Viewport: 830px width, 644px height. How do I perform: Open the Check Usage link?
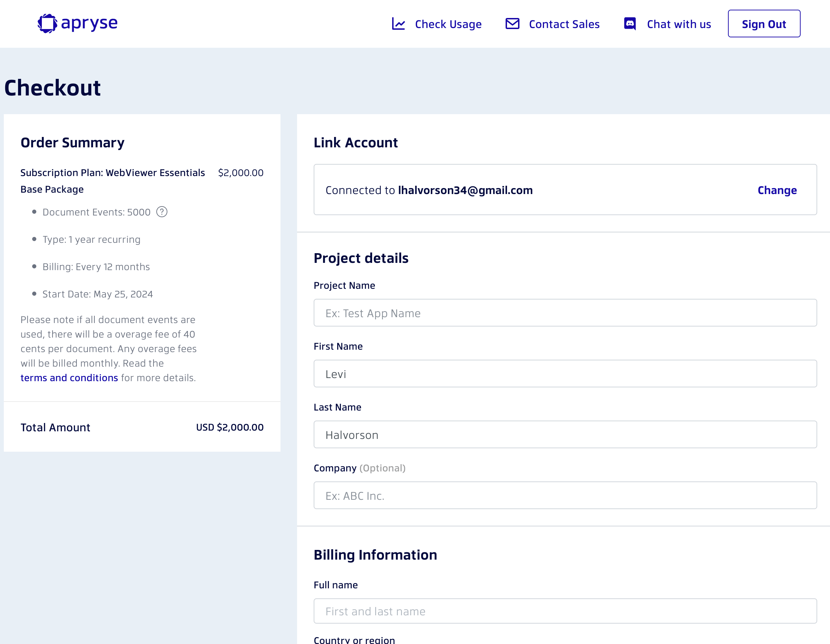click(448, 24)
